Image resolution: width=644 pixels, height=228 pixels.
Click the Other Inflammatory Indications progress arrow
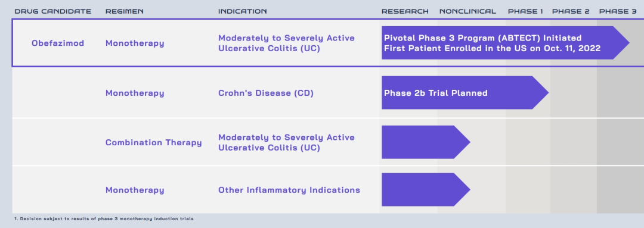pos(426,189)
